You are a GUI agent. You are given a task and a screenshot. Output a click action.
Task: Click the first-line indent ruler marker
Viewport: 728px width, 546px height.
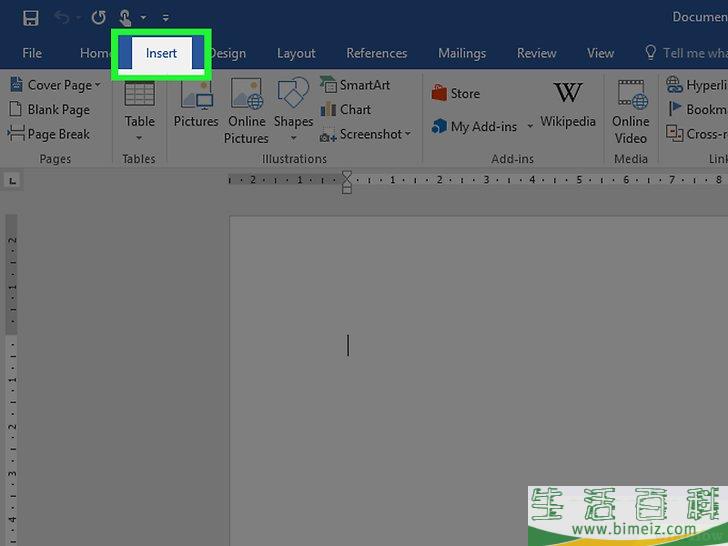[347, 176]
